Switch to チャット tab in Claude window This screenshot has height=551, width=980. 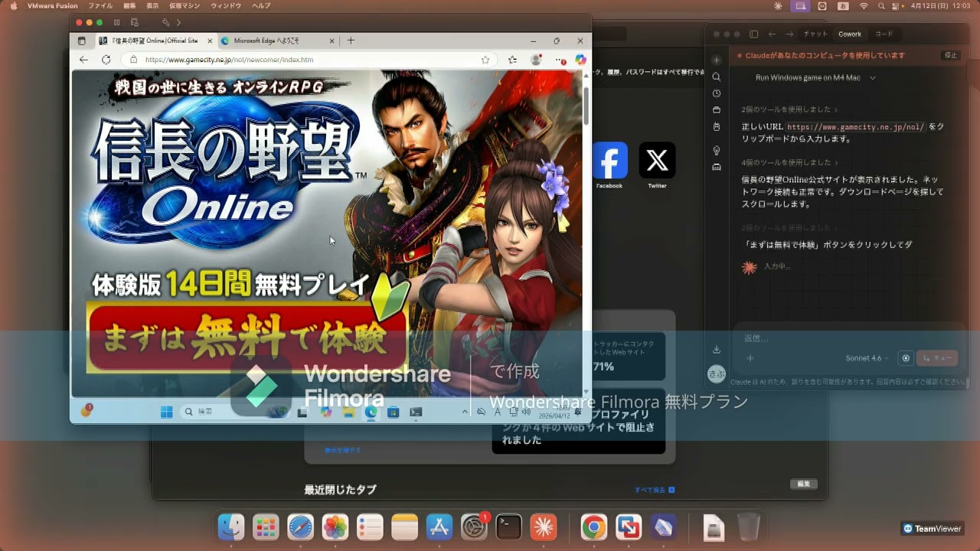[815, 34]
